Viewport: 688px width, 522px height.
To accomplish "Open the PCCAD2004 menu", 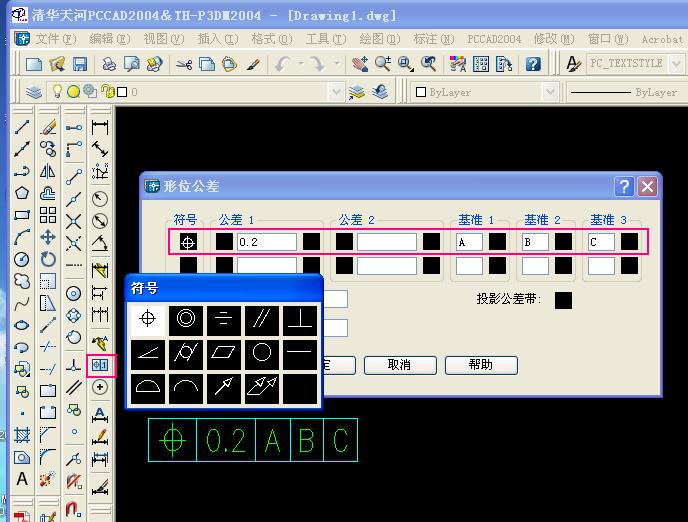I will (494, 39).
